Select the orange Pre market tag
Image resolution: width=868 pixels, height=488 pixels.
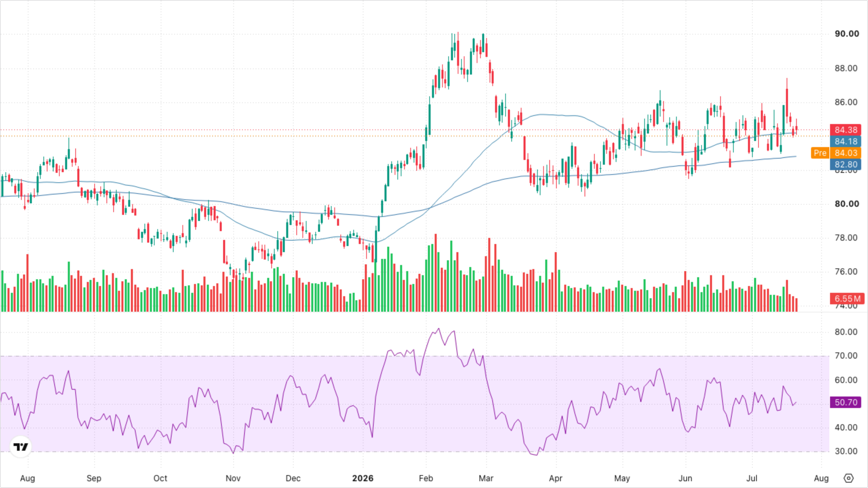(x=820, y=153)
